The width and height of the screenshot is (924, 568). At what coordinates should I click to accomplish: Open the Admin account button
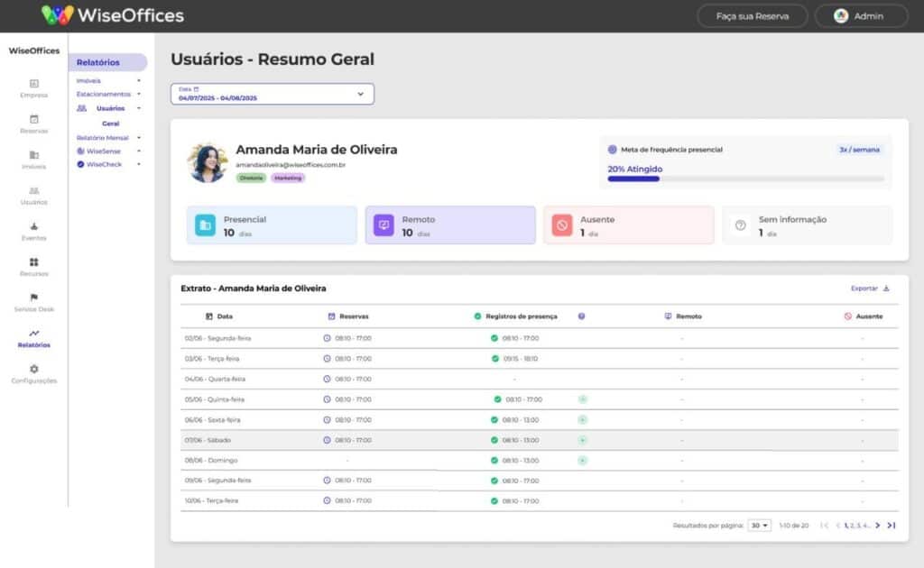click(861, 16)
